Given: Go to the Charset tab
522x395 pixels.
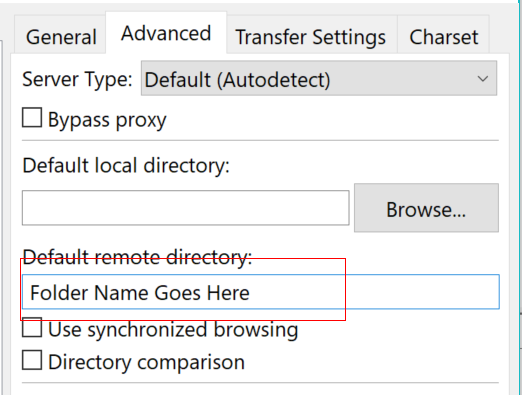Looking at the screenshot, I should click(443, 35).
